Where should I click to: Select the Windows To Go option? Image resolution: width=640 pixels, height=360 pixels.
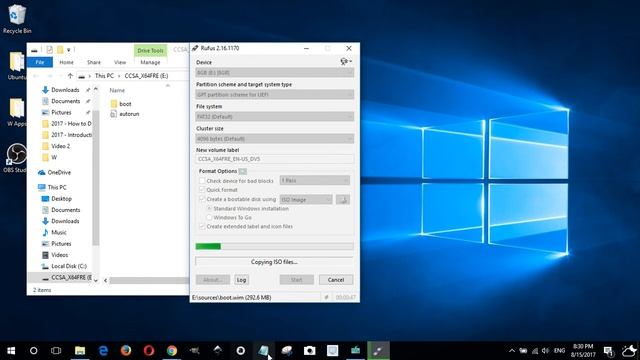click(209, 218)
